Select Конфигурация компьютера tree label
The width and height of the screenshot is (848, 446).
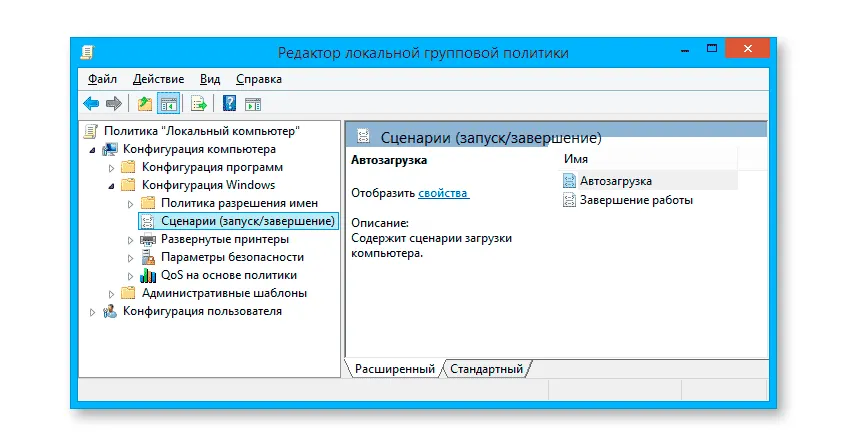click(199, 149)
